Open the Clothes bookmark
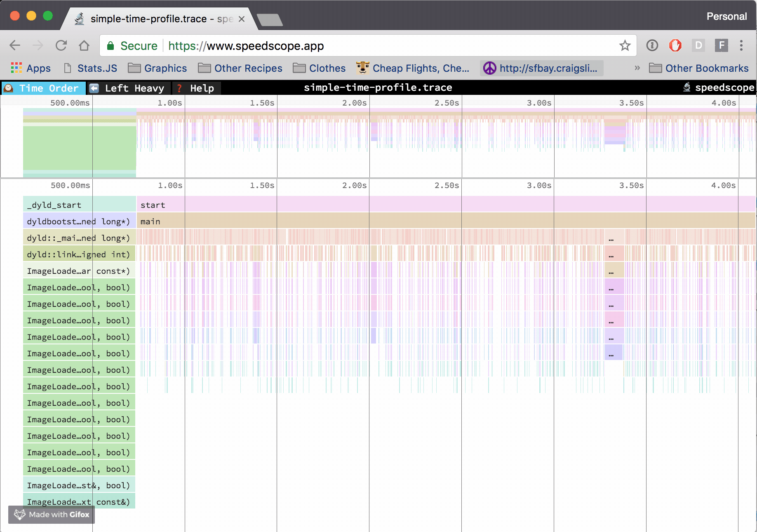 point(320,68)
